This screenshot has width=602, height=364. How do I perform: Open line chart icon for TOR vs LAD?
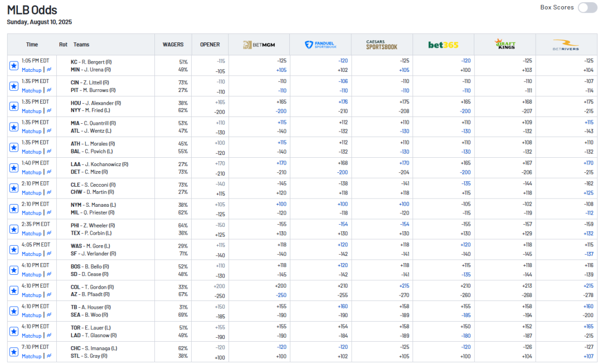(49, 336)
